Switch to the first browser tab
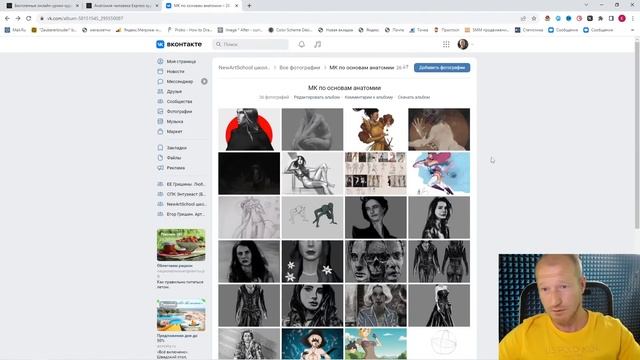 point(42,6)
